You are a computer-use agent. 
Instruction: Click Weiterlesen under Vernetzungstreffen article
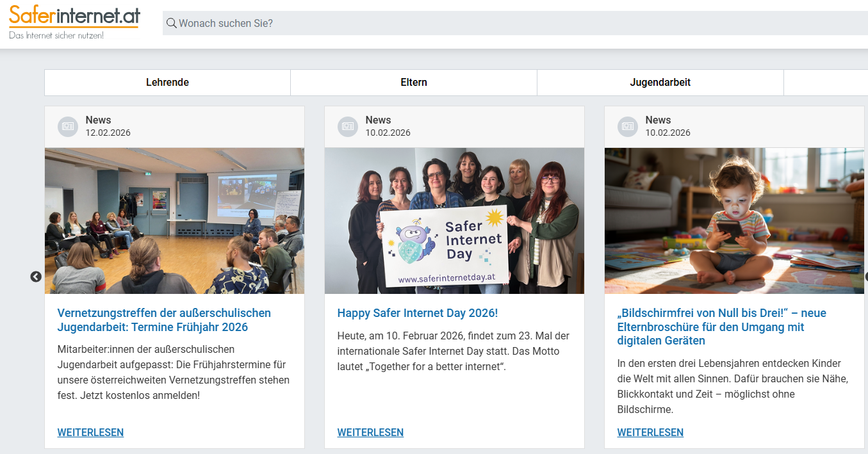(x=90, y=432)
